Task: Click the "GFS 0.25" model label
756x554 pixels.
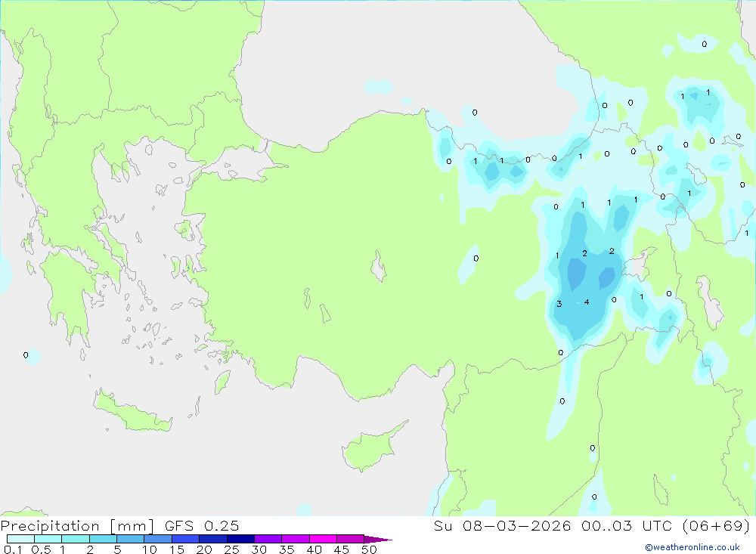Action: click(202, 525)
